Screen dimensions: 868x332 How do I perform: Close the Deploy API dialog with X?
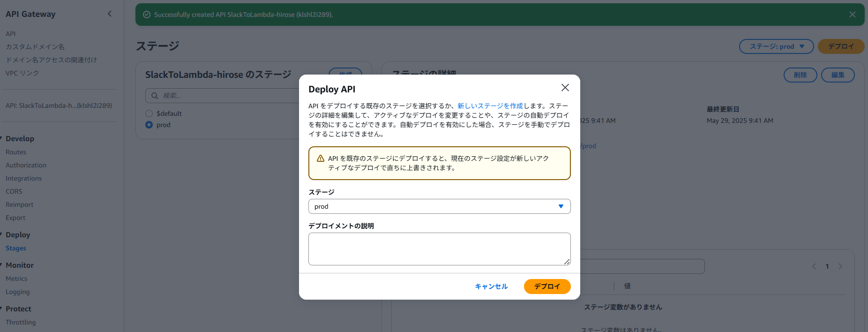[565, 88]
